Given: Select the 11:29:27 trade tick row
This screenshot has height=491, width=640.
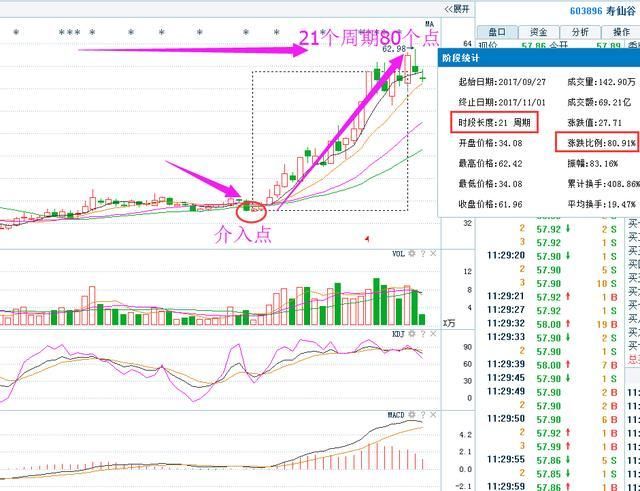Looking at the screenshot, I should tap(552, 311).
